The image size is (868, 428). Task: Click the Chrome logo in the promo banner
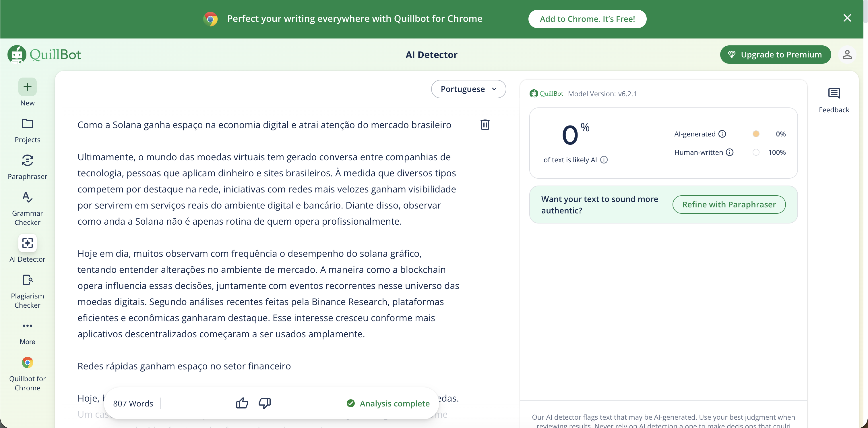[x=210, y=19]
